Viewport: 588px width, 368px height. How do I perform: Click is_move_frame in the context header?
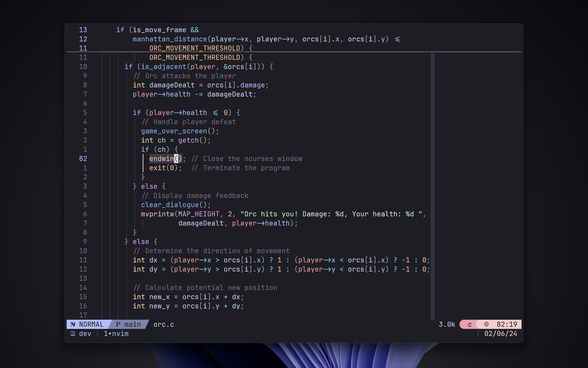point(159,30)
